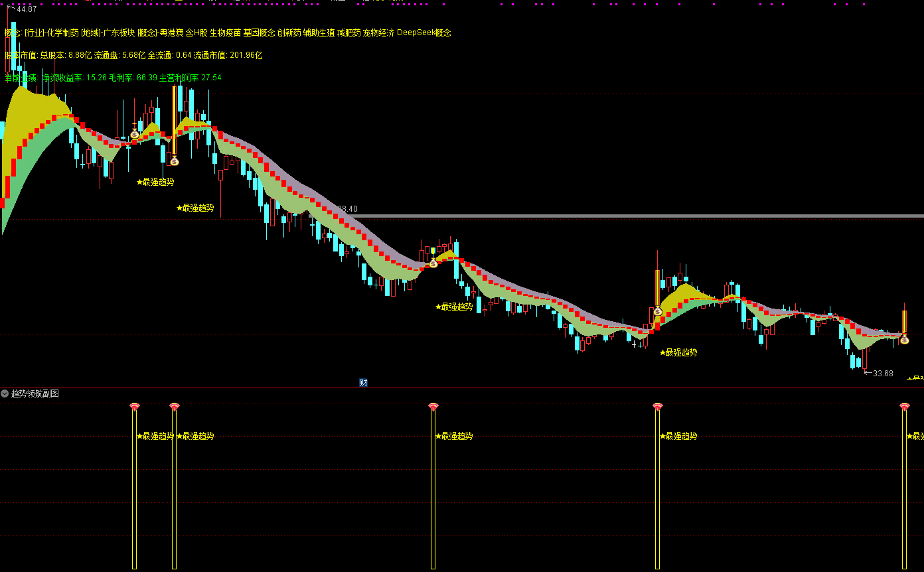Click the 33.68 low price label
The image size is (924, 572).
pyautogui.click(x=883, y=374)
